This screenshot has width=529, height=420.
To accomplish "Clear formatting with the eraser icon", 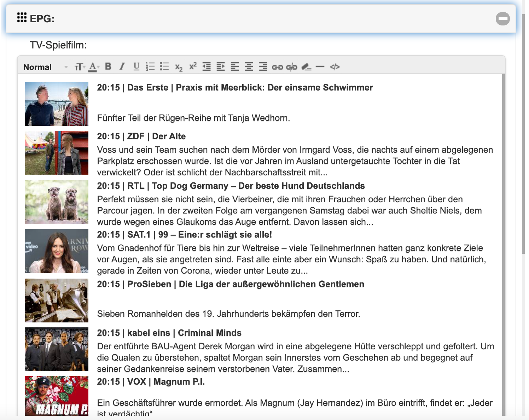I will (x=307, y=66).
